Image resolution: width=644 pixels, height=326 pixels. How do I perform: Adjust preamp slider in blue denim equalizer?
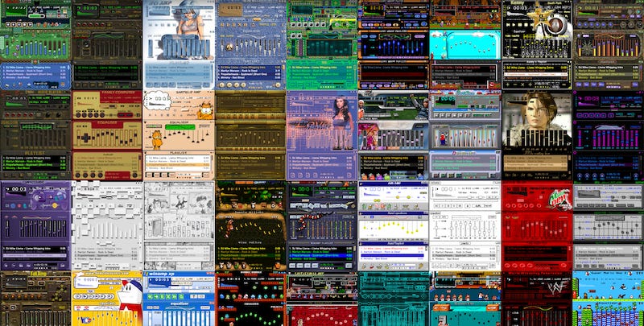tap(222, 47)
